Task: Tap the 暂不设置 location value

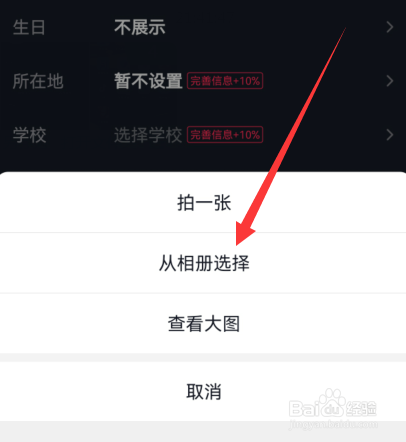Action: (148, 81)
